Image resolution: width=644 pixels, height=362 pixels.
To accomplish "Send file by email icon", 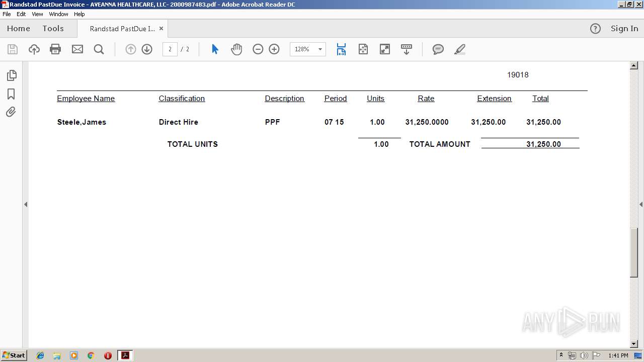I will [77, 49].
